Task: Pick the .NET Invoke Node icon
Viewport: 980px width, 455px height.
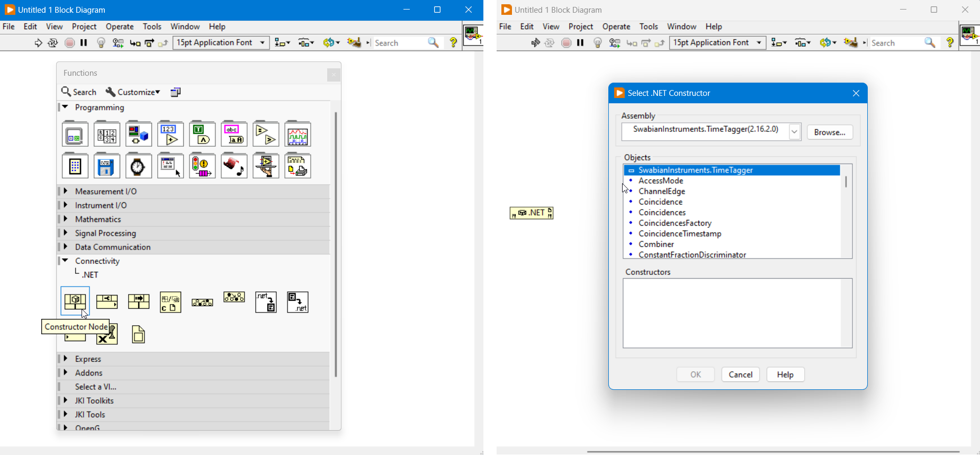Action: tap(139, 302)
